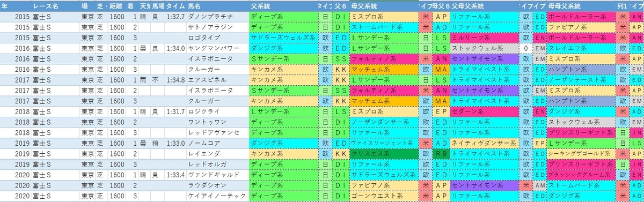Click the time cell 1:34.8
The height and width of the screenshot is (202, 644).
click(x=175, y=80)
